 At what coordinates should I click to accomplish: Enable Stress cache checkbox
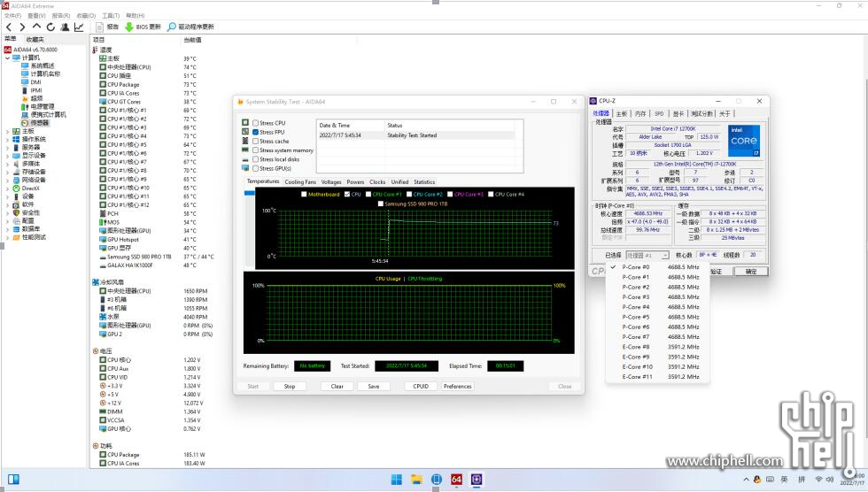click(x=256, y=141)
